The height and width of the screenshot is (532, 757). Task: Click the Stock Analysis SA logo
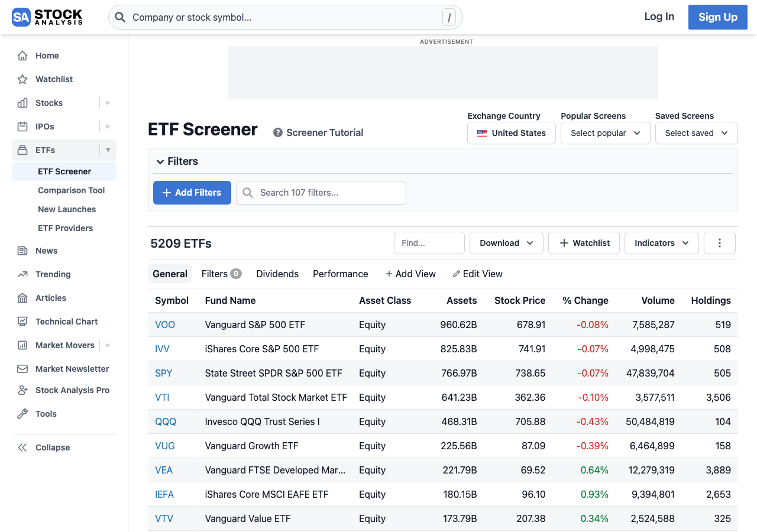coord(47,17)
